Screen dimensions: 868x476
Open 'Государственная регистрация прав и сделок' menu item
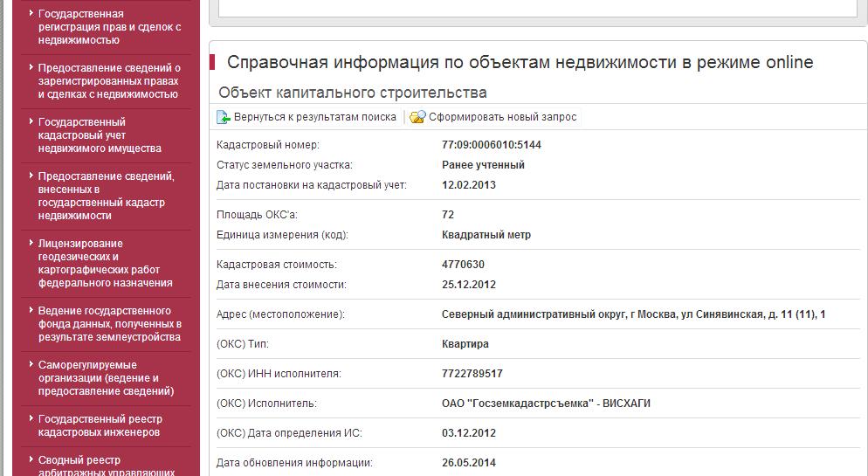pos(109,27)
